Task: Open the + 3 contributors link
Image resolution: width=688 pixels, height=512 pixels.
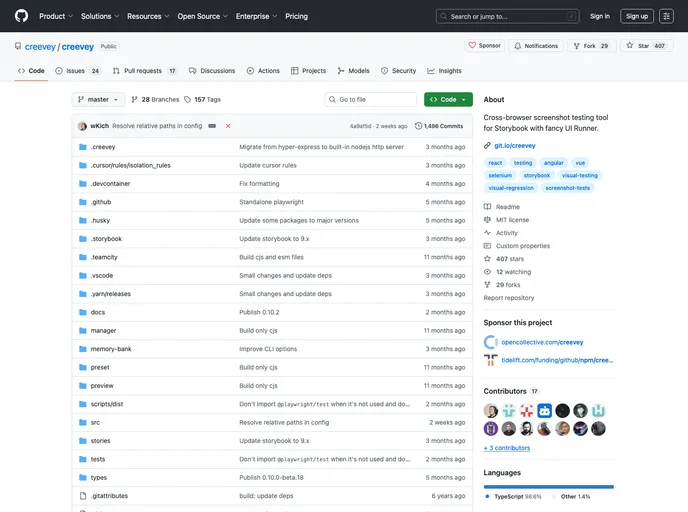Action: (507, 448)
